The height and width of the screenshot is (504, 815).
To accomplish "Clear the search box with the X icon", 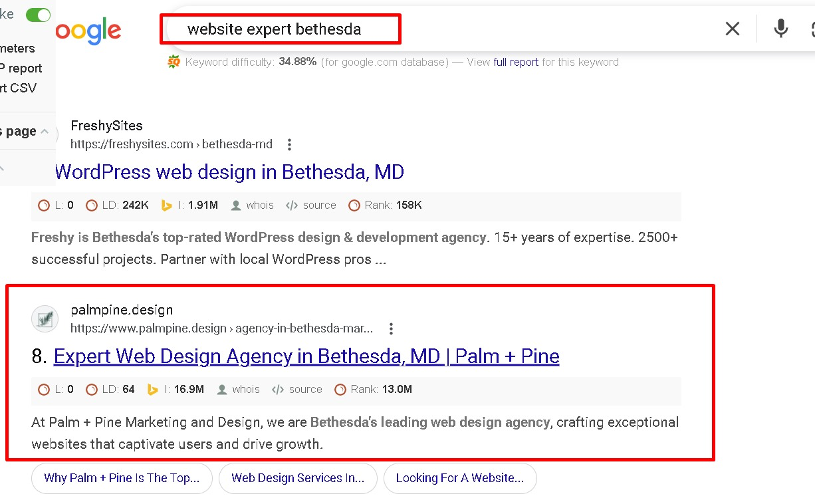I will click(732, 29).
